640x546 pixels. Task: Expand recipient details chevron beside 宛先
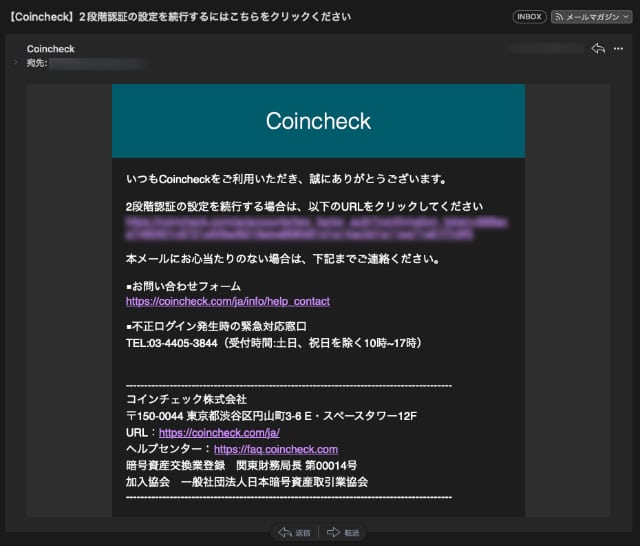pos(16,62)
